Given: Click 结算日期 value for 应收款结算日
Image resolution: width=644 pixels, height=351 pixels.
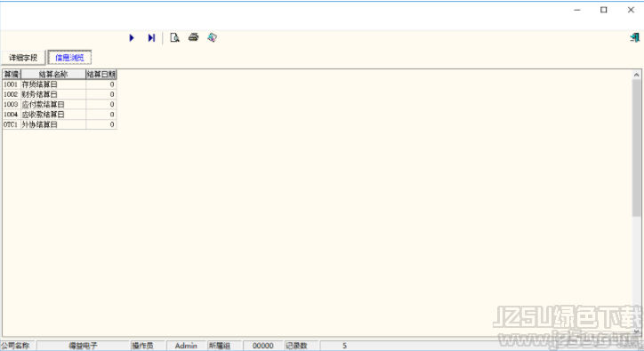Looking at the screenshot, I should coord(101,114).
